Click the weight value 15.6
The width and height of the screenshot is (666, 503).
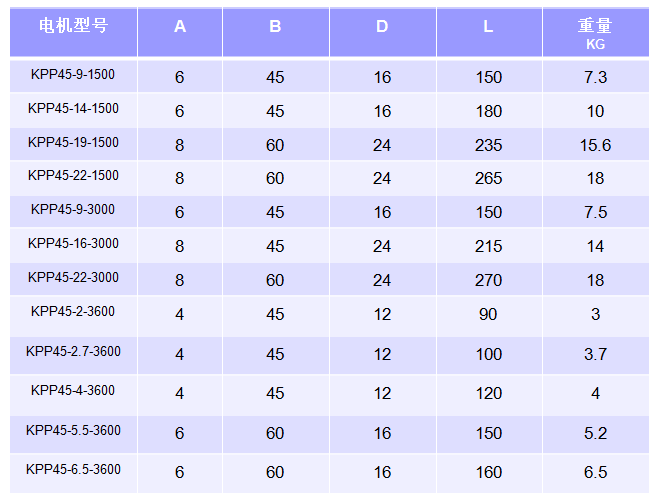click(595, 145)
